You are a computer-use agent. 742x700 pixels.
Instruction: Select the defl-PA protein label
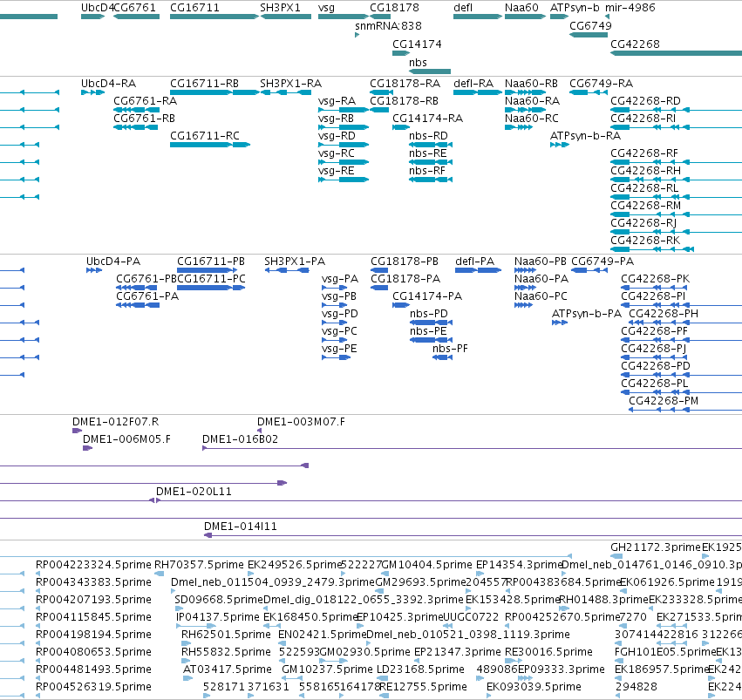(474, 262)
